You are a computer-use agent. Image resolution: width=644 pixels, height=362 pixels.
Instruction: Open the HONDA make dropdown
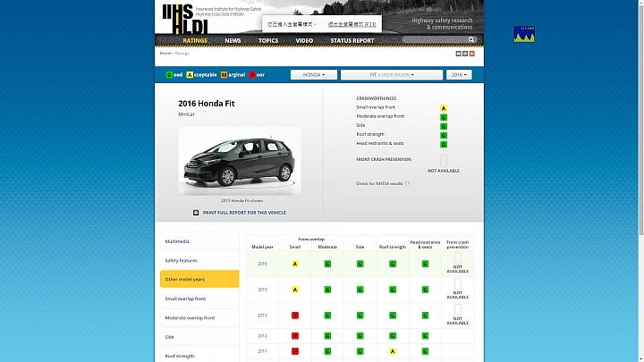tap(314, 75)
